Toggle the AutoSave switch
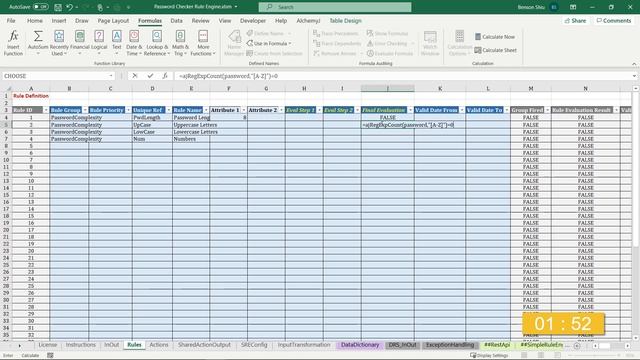Screen dimensions: 640x360 (40, 7)
